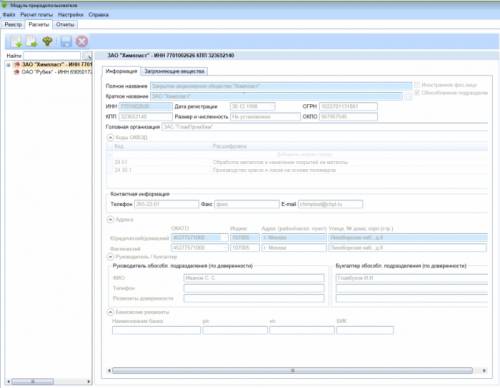The image size is (500, 388).
Task: Click the ОКПО input field
Action: tap(348, 117)
